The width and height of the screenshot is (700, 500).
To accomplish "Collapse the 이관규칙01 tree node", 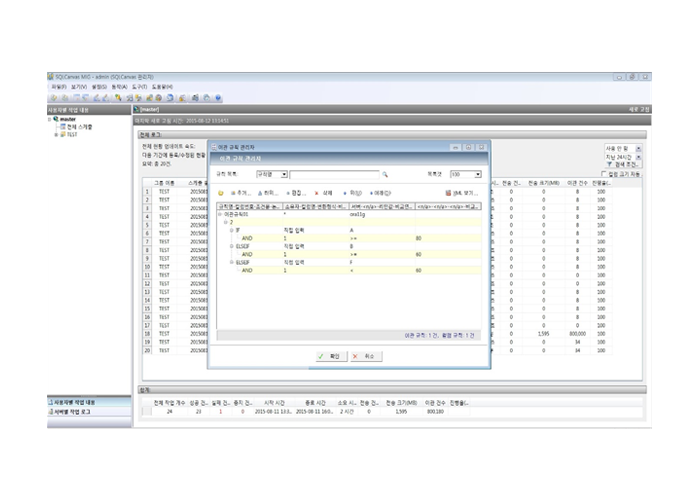I will click(220, 214).
